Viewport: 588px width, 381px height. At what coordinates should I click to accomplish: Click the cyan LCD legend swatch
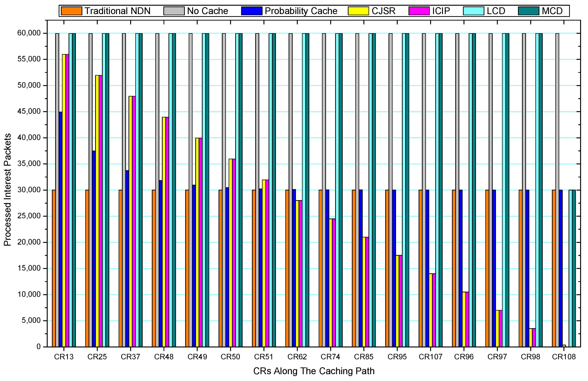click(x=473, y=11)
